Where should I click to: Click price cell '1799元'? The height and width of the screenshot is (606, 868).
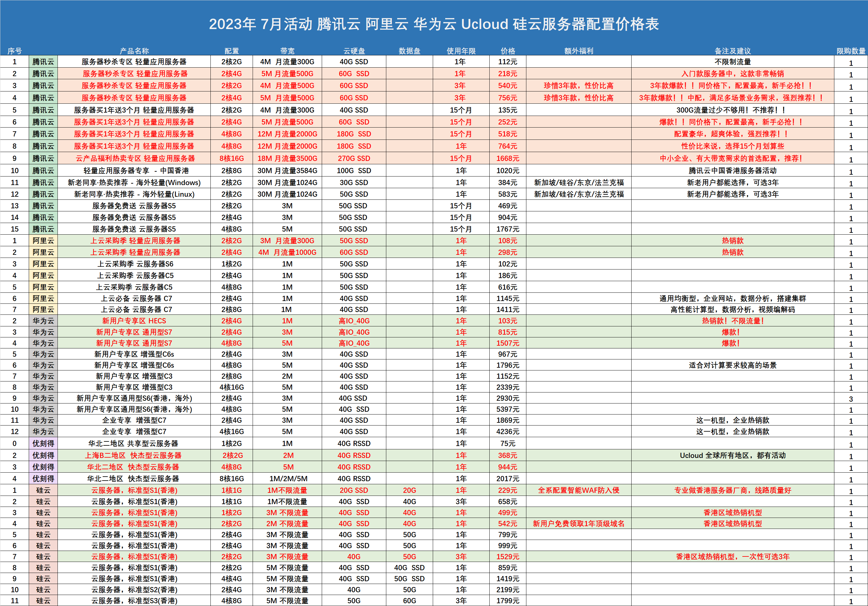click(508, 601)
